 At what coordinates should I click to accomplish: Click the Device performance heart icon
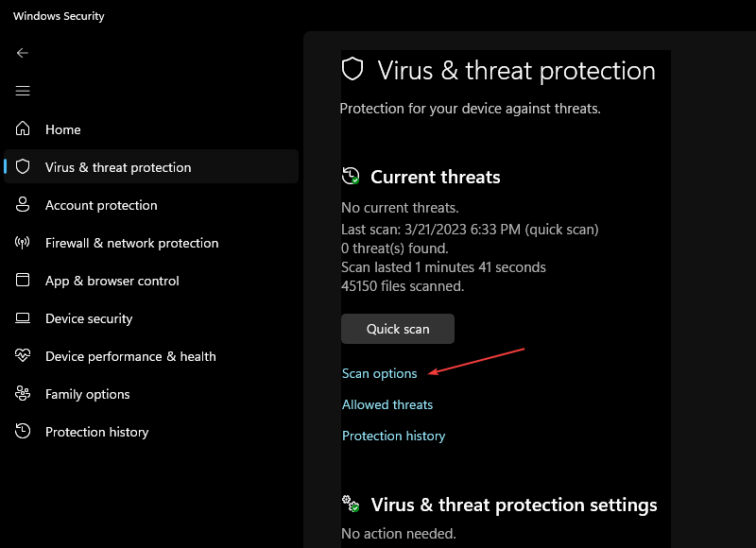23,355
